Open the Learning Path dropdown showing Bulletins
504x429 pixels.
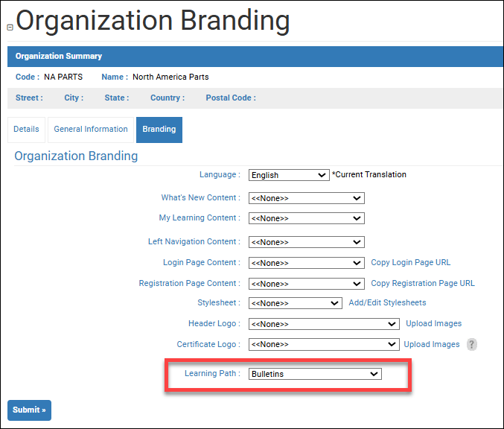[x=315, y=374]
